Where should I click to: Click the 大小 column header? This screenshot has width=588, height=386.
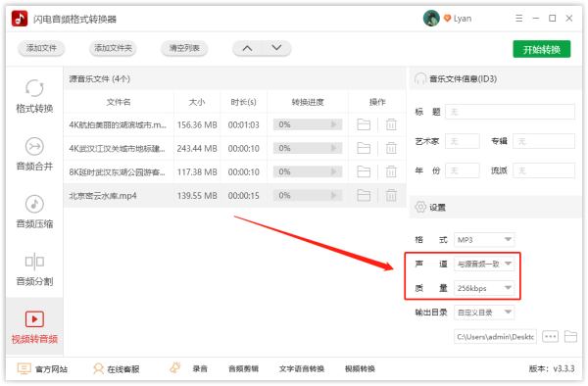click(x=197, y=102)
